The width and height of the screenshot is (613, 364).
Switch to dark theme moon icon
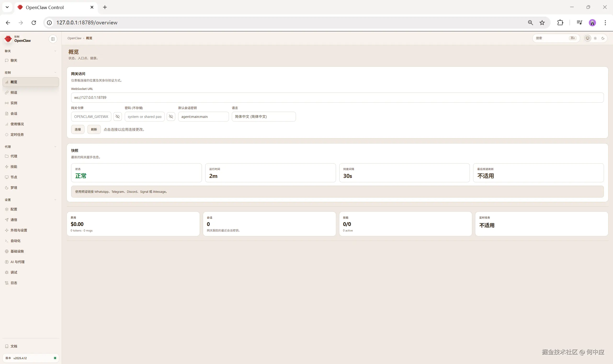603,38
